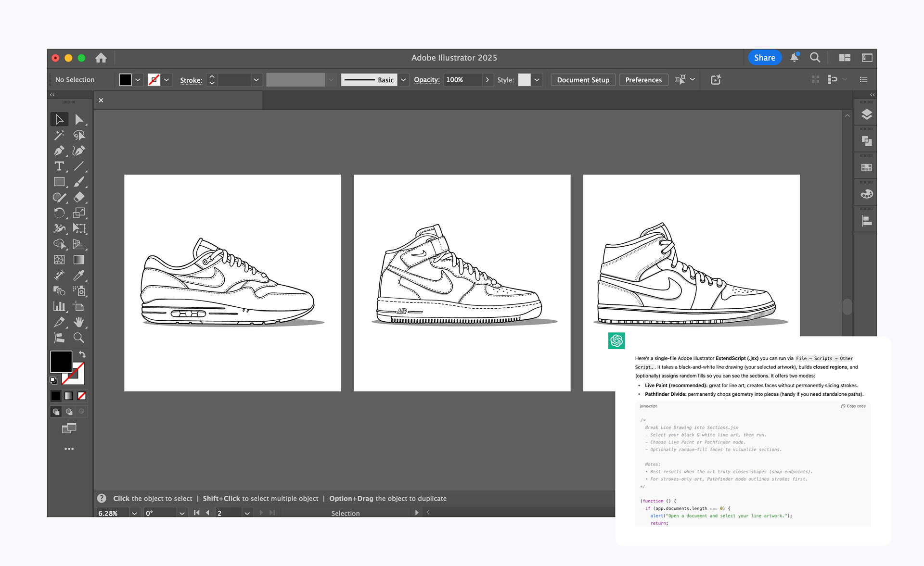Select the Eraser tool

79,197
